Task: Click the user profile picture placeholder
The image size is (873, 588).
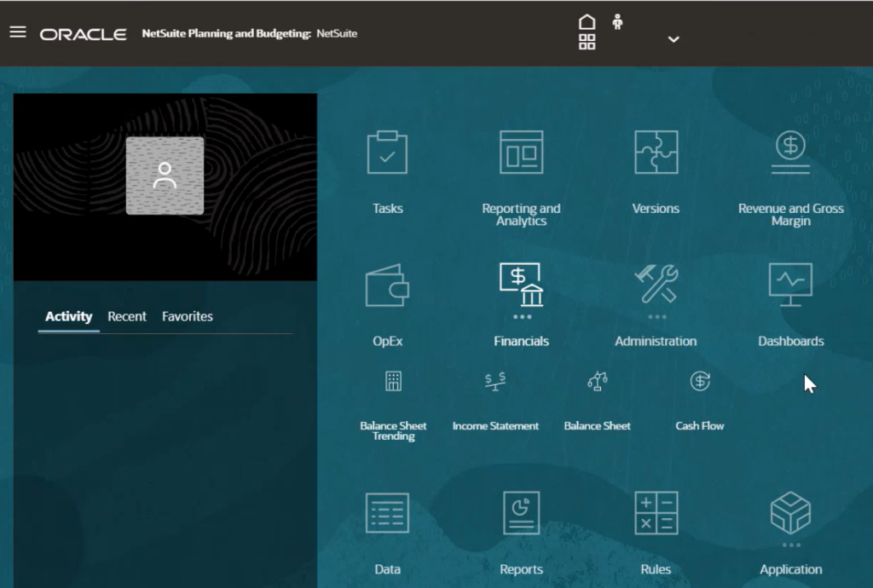Action: (165, 176)
